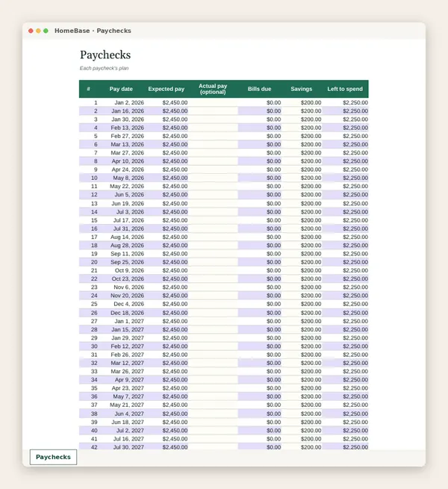Select the Jul 31, 2026 date cell

pos(122,229)
